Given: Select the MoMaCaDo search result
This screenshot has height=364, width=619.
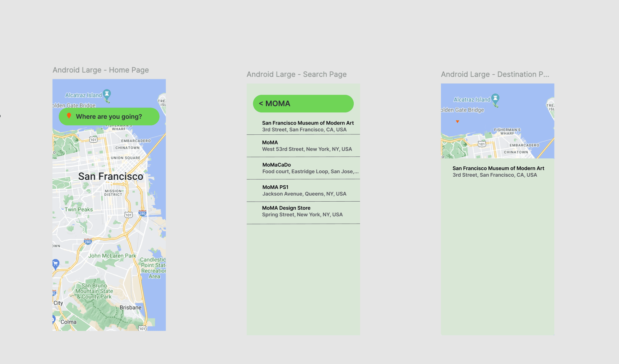Looking at the screenshot, I should (x=303, y=168).
